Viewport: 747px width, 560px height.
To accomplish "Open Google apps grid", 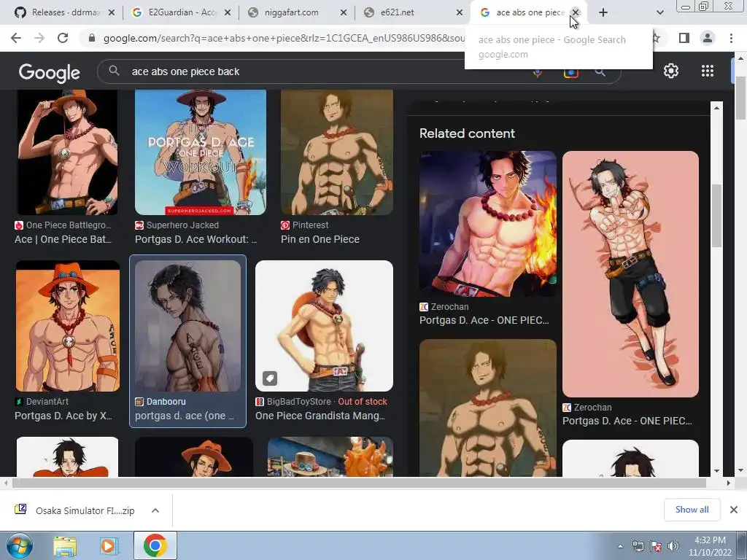I will 708,71.
